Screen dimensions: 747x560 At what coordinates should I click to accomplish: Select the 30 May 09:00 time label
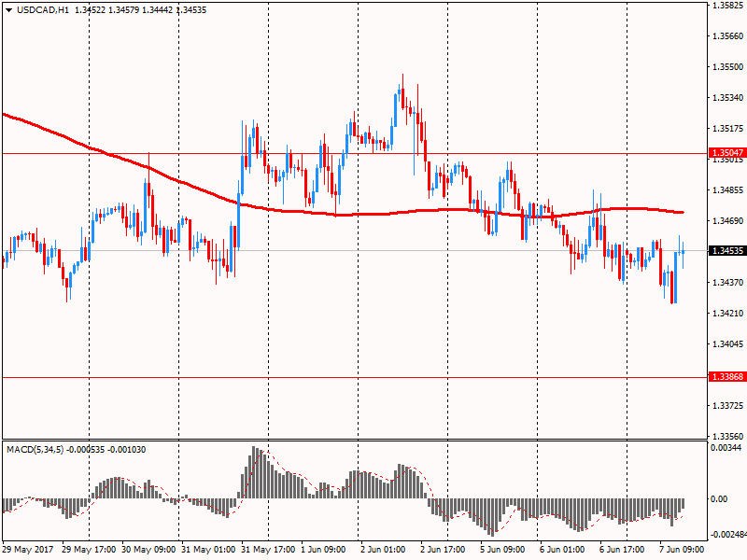click(x=148, y=550)
